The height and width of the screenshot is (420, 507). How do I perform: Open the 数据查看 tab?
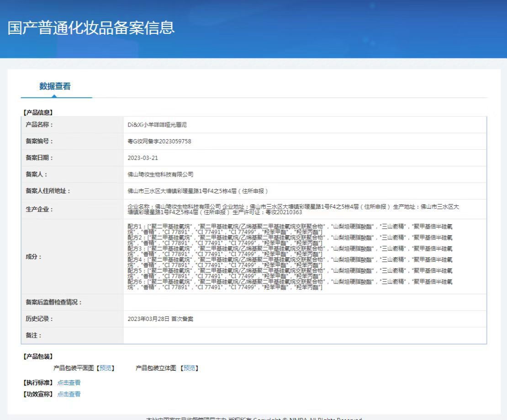tap(55, 86)
